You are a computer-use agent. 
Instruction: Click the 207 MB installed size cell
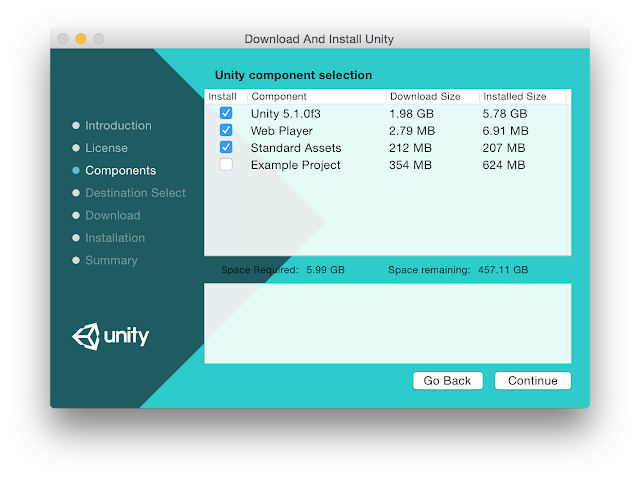[504, 148]
